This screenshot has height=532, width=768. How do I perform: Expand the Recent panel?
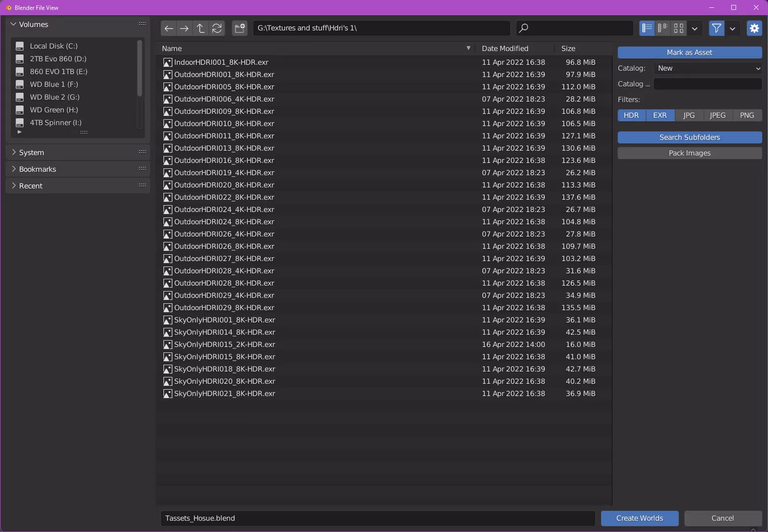(31, 186)
